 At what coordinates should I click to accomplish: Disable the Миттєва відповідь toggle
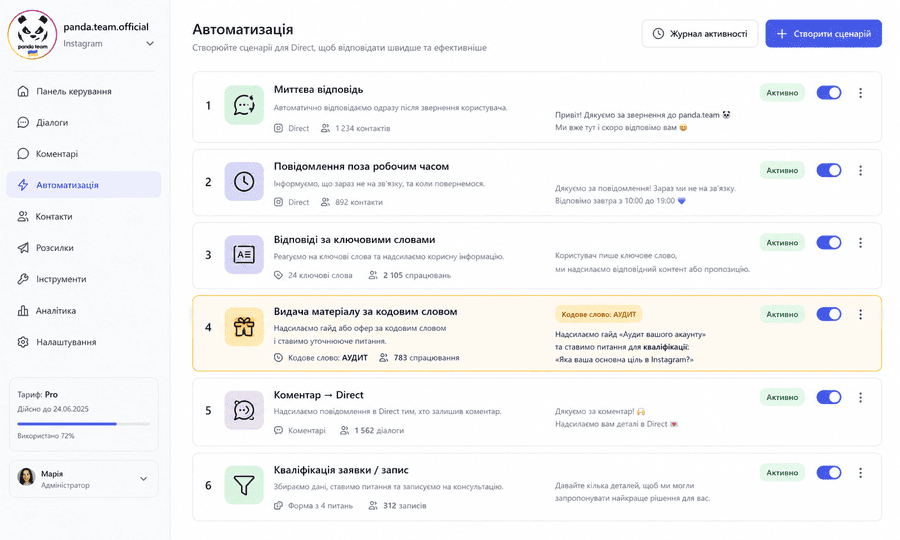829,93
